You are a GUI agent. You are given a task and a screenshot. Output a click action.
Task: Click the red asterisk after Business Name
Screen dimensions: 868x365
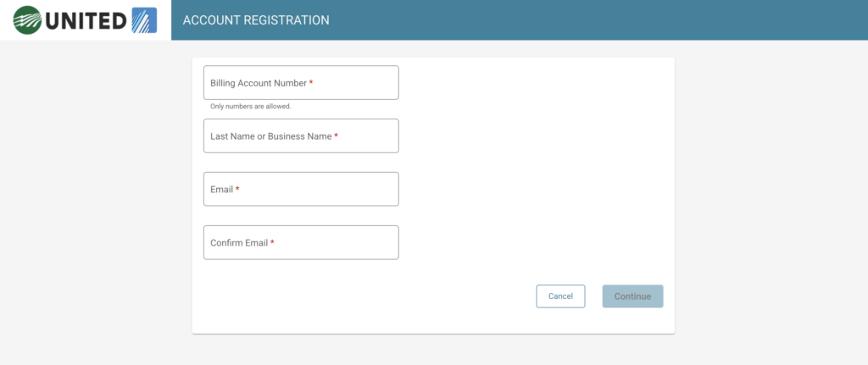tap(337, 135)
